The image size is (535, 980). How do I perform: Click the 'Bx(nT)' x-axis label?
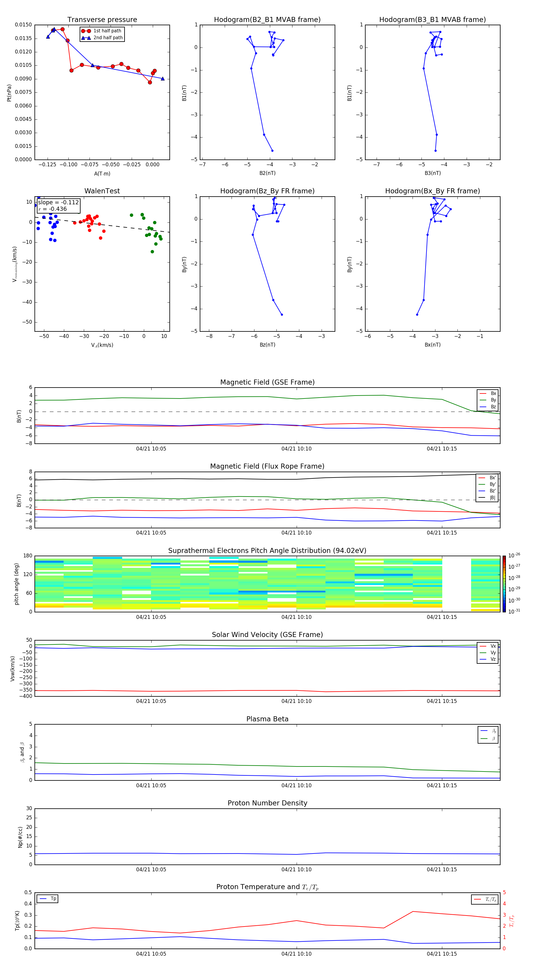pos(432,345)
